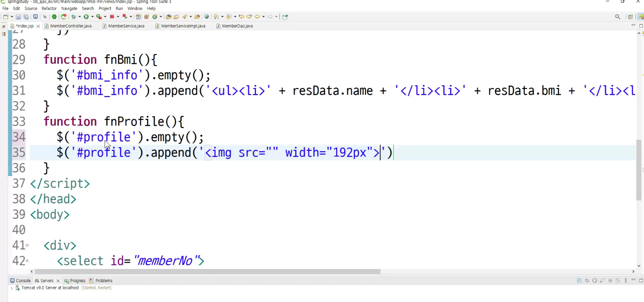The width and height of the screenshot is (644, 302).
Task: Start server in debug mode icon
Action: tap(587, 280)
